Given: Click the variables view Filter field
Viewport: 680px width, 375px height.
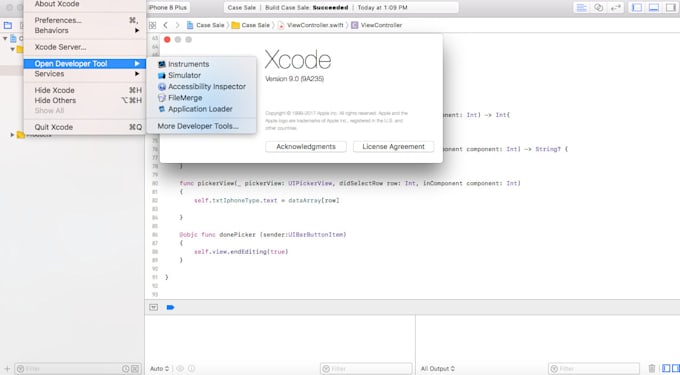Looking at the screenshot, I should click(x=366, y=369).
